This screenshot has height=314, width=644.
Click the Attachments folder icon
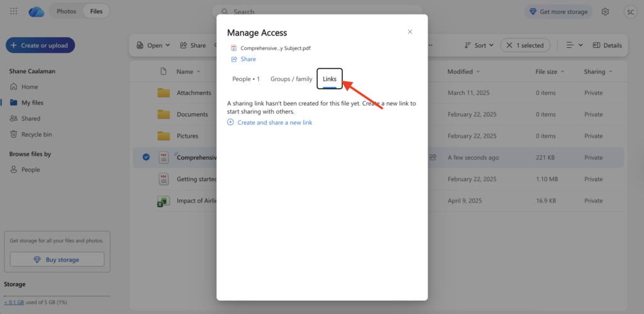[x=164, y=93]
